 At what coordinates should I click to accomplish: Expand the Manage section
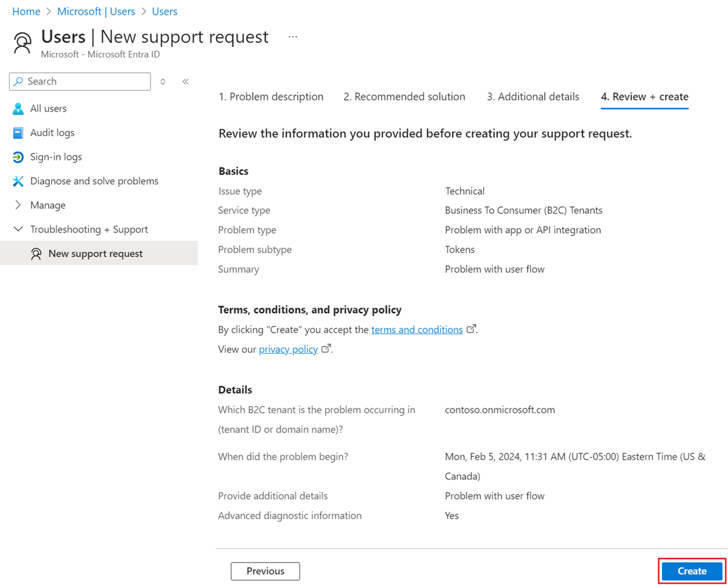pos(19,205)
